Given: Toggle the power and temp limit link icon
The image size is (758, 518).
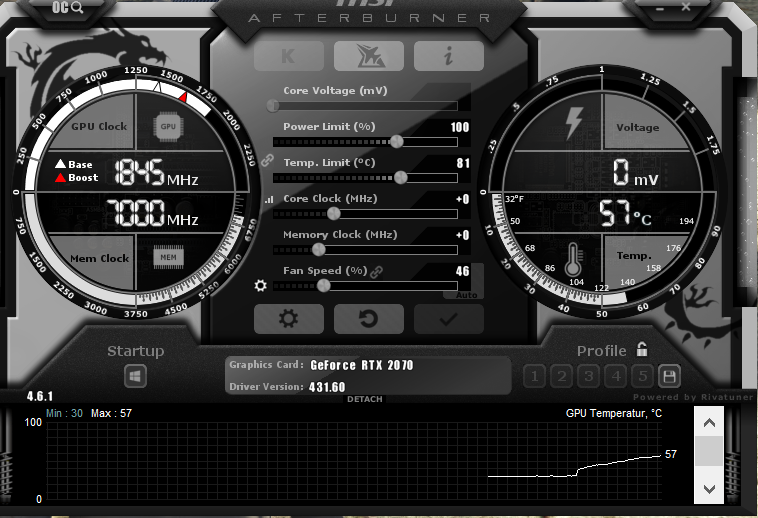Looking at the screenshot, I should [x=267, y=160].
